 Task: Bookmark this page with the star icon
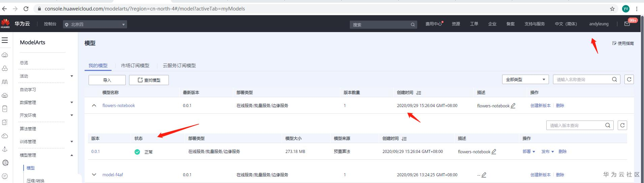click(612, 9)
